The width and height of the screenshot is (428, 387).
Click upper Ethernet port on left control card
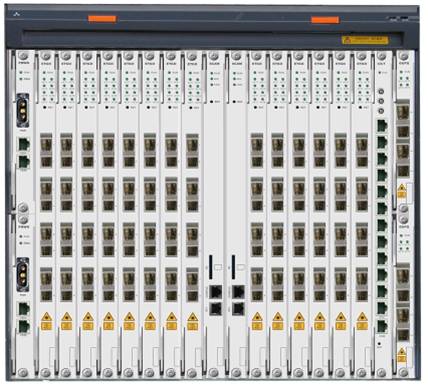(x=216, y=292)
